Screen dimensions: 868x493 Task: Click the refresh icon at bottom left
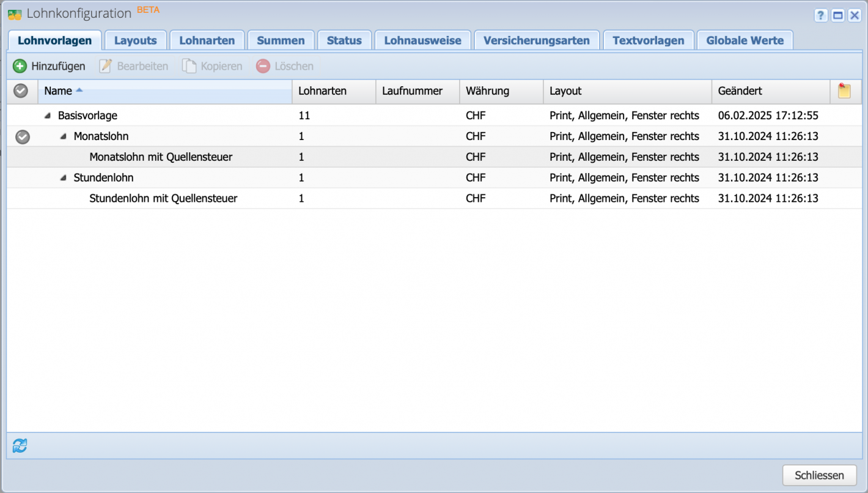[19, 445]
